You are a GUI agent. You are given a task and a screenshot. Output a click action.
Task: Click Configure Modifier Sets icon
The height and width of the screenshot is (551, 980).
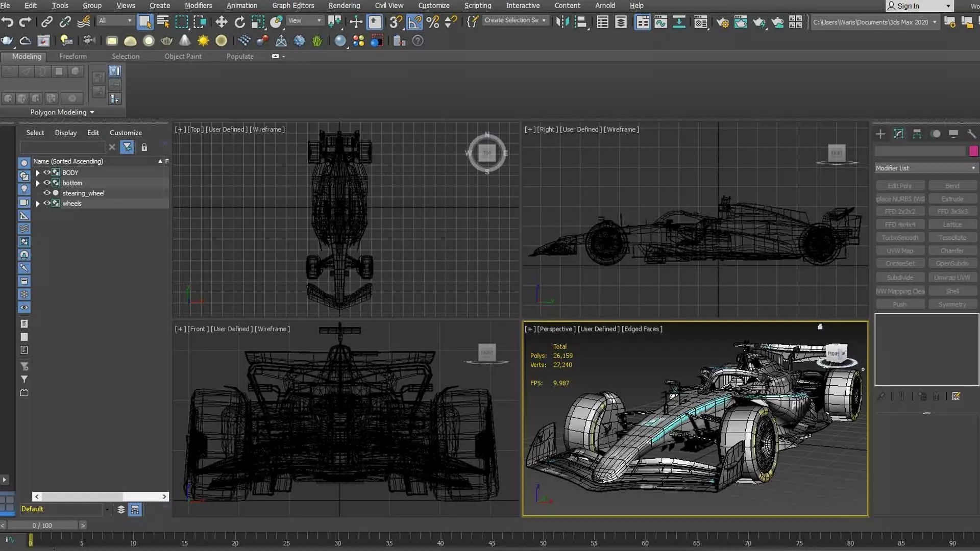pos(956,396)
